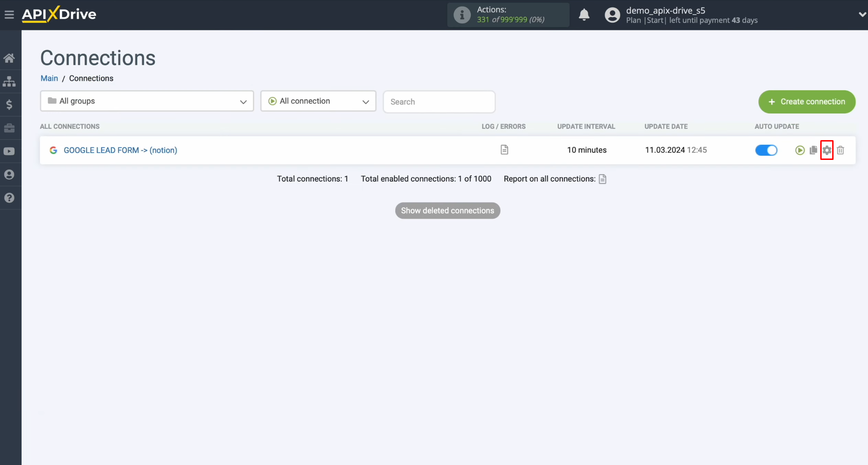Open the All groups dropdown
868x465 pixels.
[146, 101]
